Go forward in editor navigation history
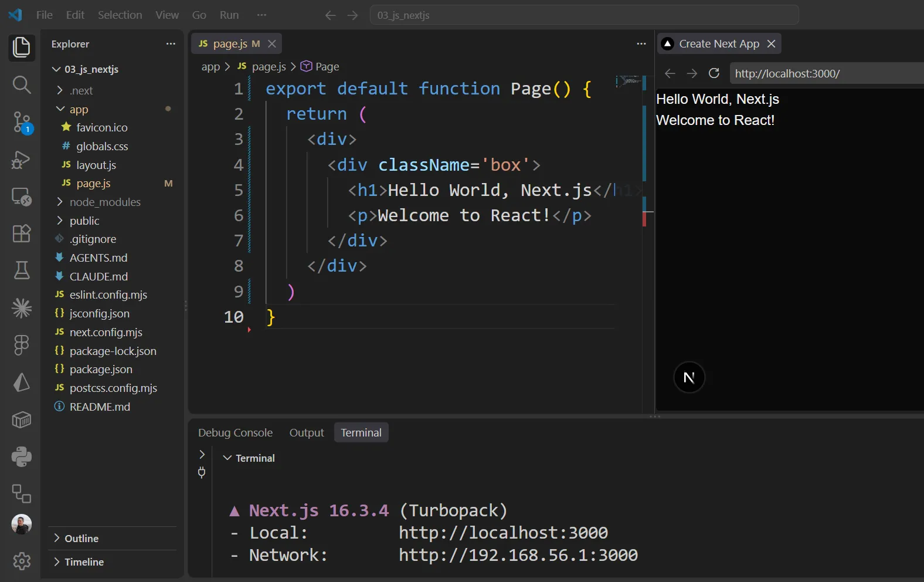Screen dimensions: 924x582 coord(352,15)
